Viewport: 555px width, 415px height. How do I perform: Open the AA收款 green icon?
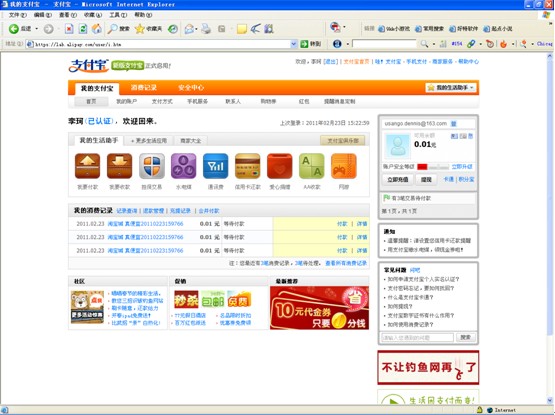pyautogui.click(x=311, y=166)
